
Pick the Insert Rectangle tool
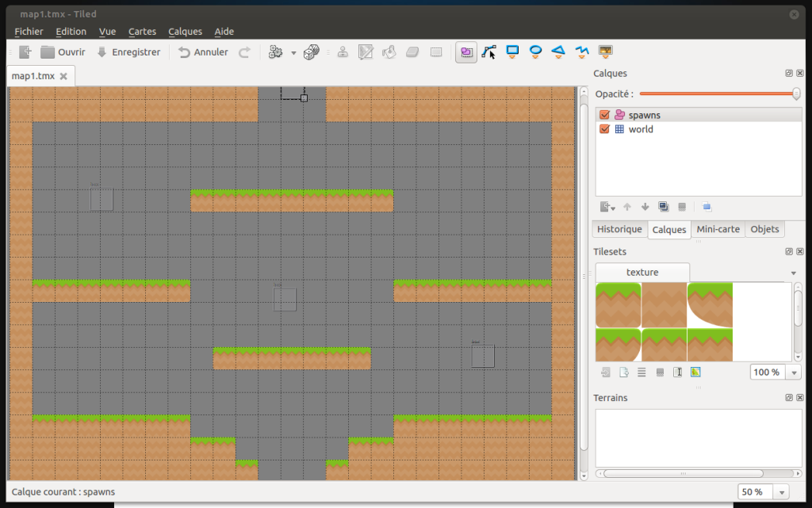click(x=512, y=52)
